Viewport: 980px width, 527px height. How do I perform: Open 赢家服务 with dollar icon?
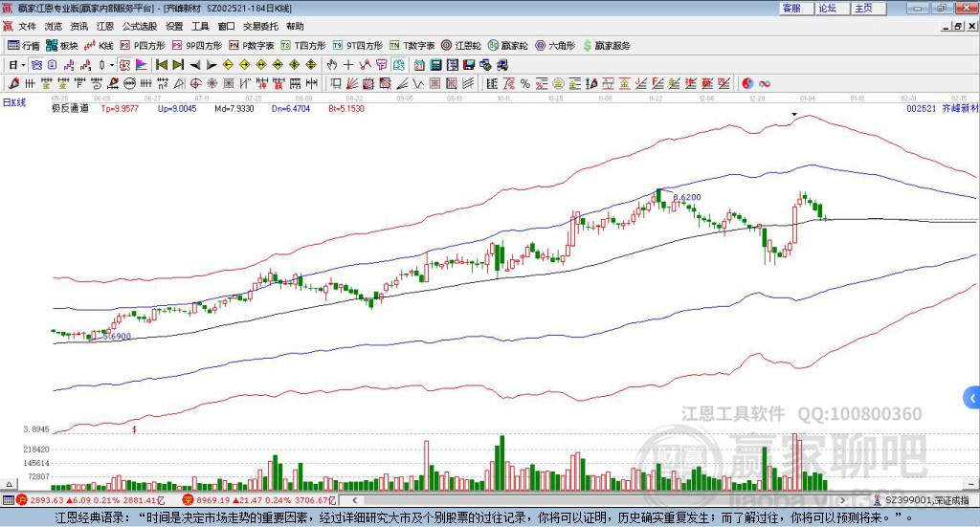[606, 46]
